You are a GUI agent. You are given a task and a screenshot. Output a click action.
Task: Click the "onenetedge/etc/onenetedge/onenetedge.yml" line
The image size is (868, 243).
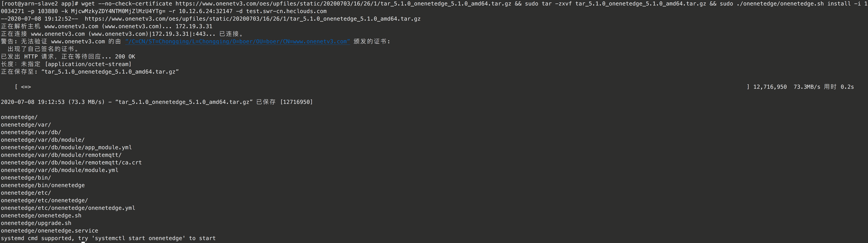pyautogui.click(x=68, y=208)
